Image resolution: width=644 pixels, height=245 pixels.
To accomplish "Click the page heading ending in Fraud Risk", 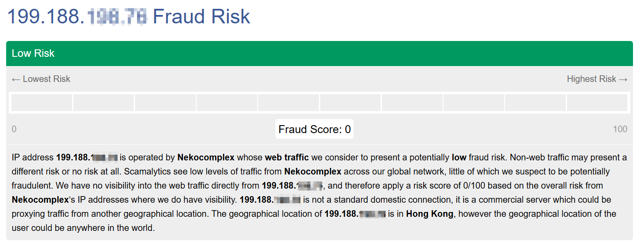I will (x=128, y=17).
